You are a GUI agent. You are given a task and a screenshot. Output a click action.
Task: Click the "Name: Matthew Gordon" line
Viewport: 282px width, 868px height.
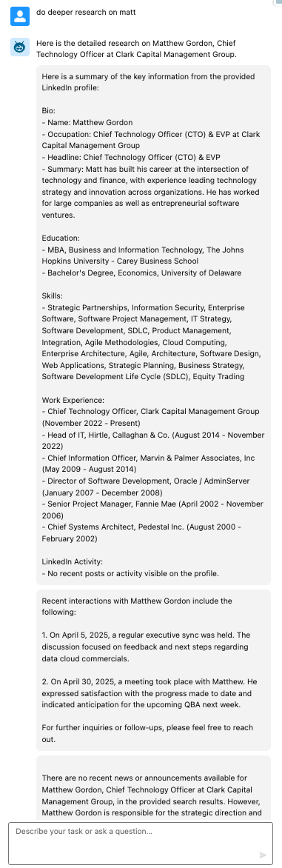point(87,122)
